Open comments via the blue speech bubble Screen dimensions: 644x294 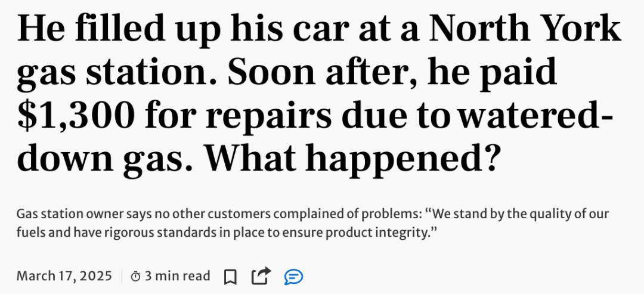pos(293,277)
